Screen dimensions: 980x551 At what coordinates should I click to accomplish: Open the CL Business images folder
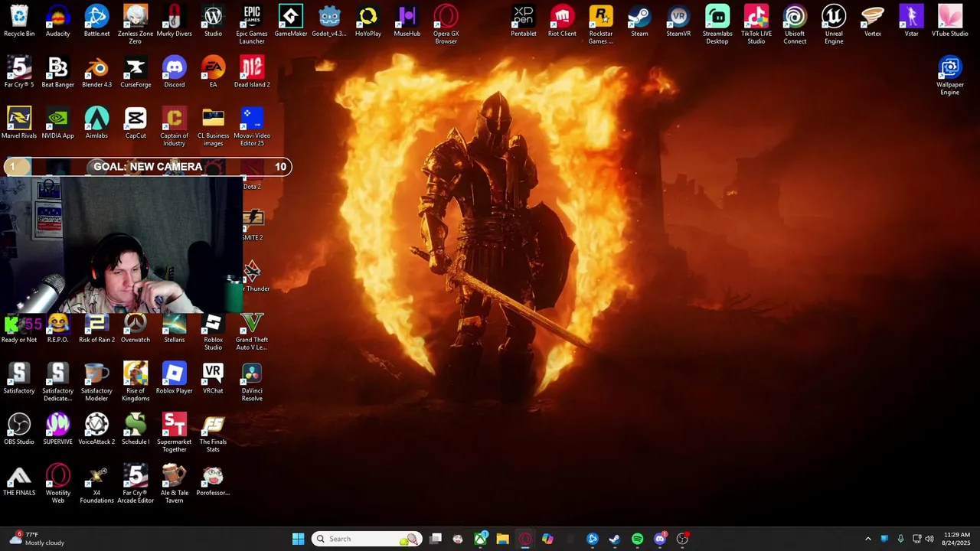(x=213, y=127)
